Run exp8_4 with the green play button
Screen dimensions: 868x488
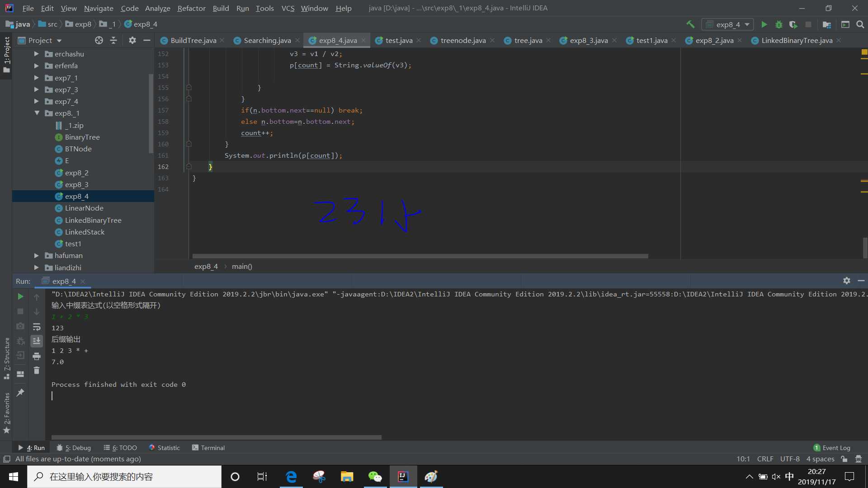click(764, 24)
